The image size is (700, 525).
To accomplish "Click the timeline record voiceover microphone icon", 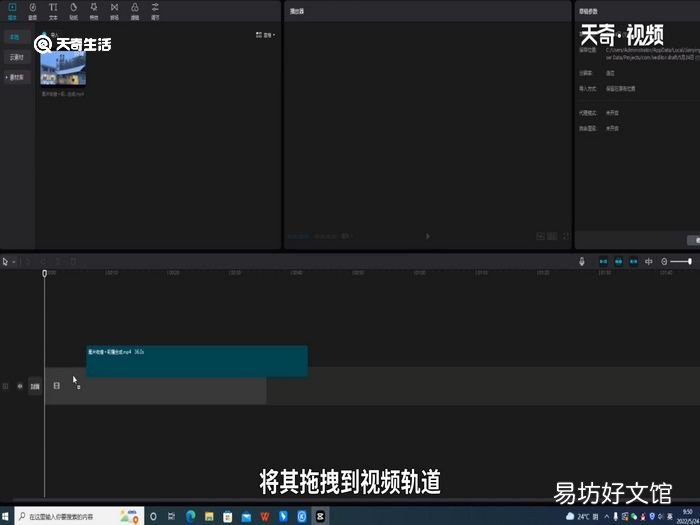I will point(582,262).
